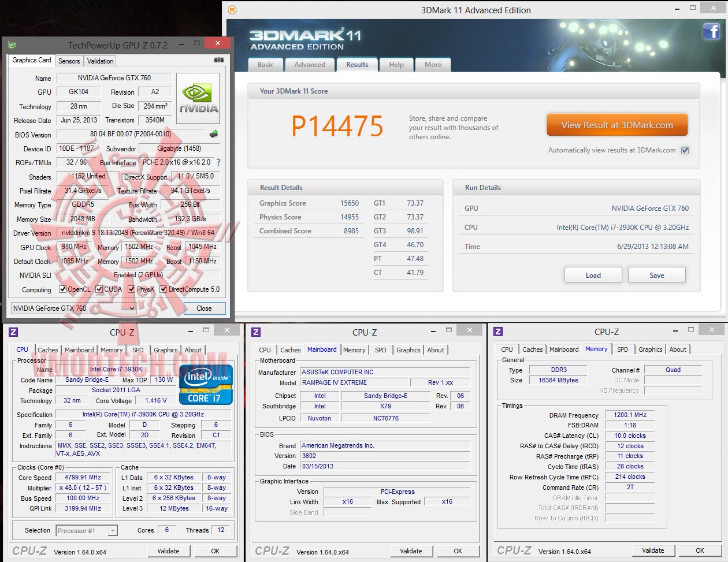728x562 pixels.
Task: Click the Physics Score value 14955
Action: 350,217
